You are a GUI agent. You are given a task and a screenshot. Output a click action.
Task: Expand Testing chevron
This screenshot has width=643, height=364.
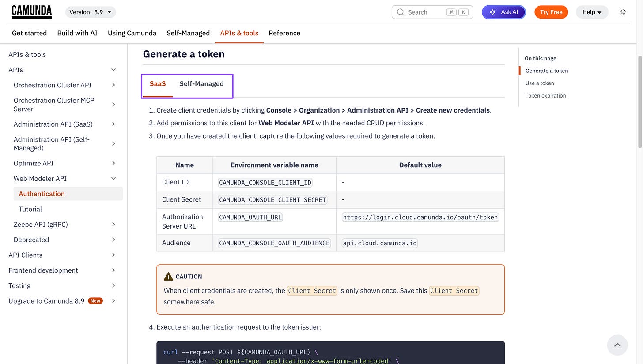coord(113,285)
